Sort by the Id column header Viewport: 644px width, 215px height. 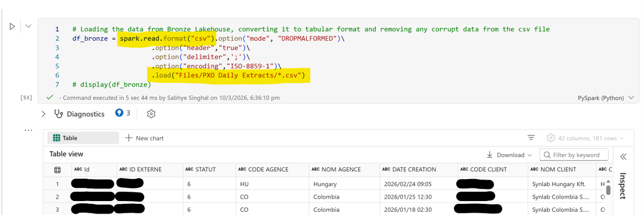click(x=94, y=170)
